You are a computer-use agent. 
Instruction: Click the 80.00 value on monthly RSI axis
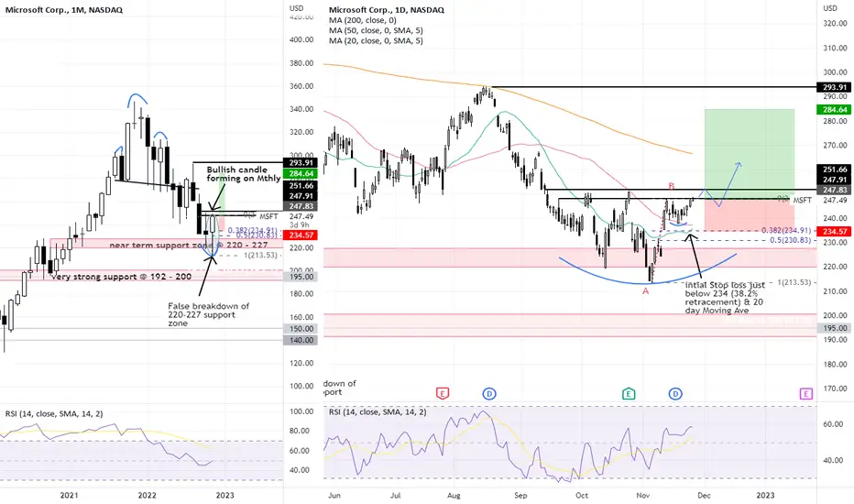(301, 431)
